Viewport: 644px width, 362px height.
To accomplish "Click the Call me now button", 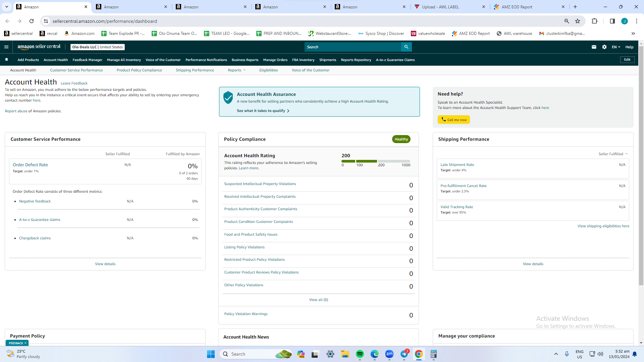I will click(454, 120).
